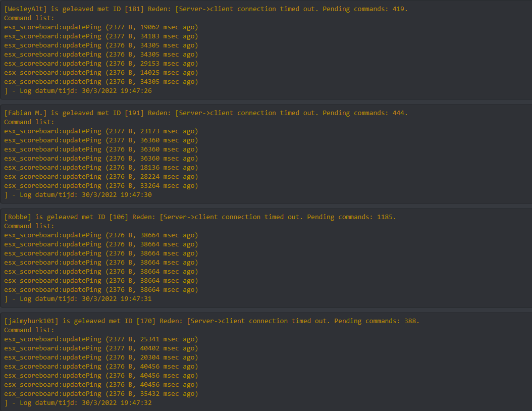
Task: Click the Pending commands: 1185 text
Action: pos(351,217)
